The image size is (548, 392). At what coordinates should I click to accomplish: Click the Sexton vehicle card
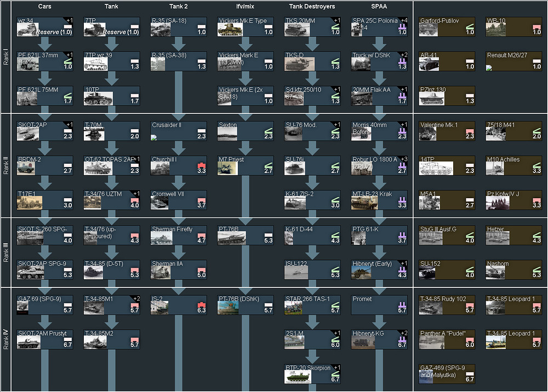point(245,131)
